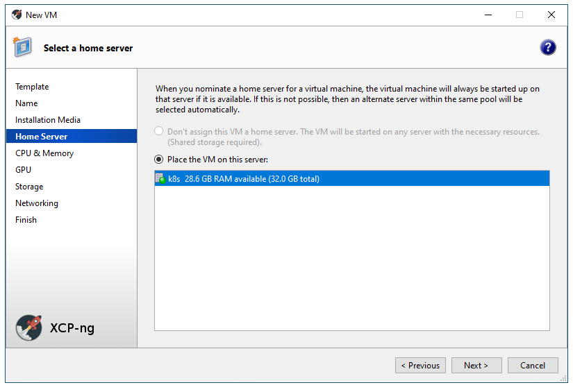This screenshot has height=392, width=573.
Task: Open the Networking step
Action: pyautogui.click(x=37, y=203)
